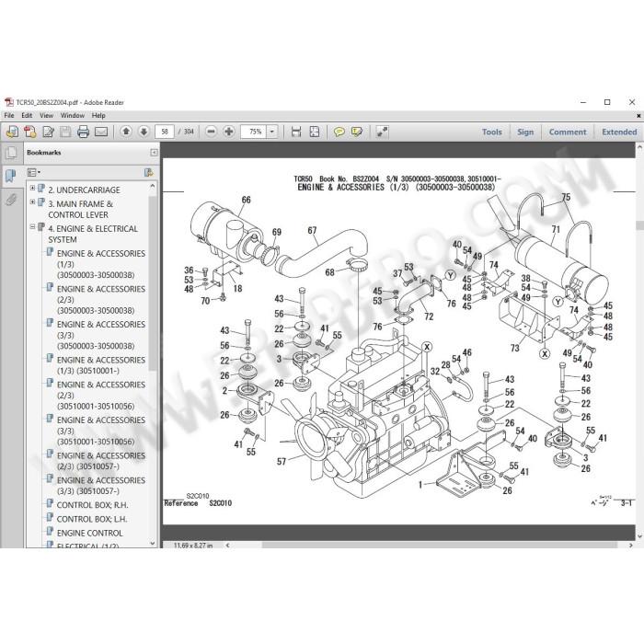Open the Edit menu
Viewport: 644px width, 644px height.
pos(27,115)
